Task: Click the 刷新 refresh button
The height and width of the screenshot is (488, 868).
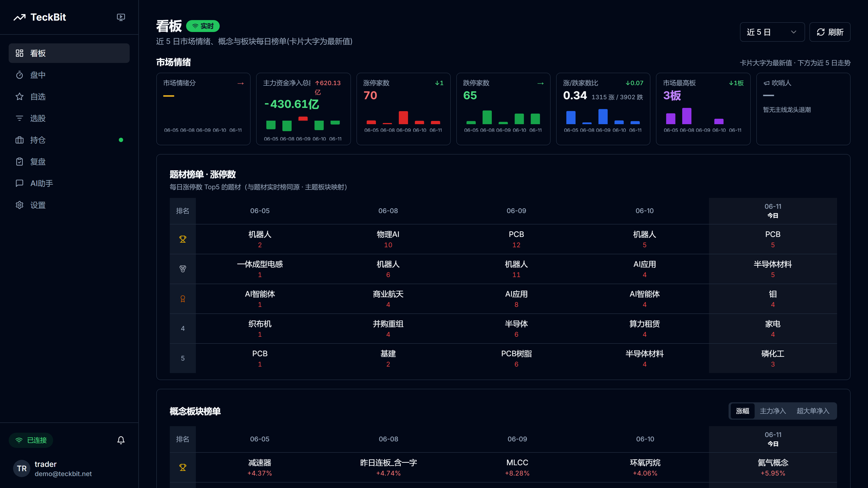Action: coord(829,32)
